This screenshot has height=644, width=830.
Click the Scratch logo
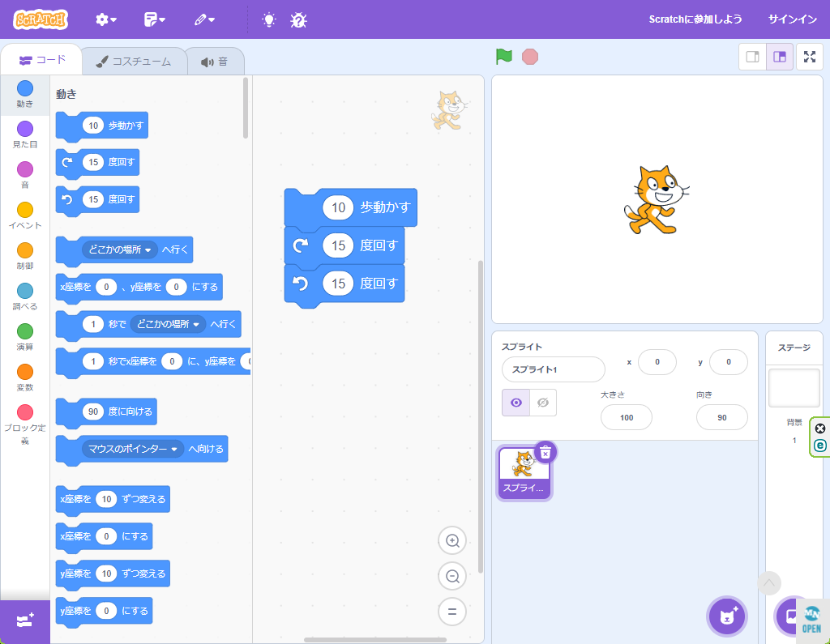[x=41, y=19]
